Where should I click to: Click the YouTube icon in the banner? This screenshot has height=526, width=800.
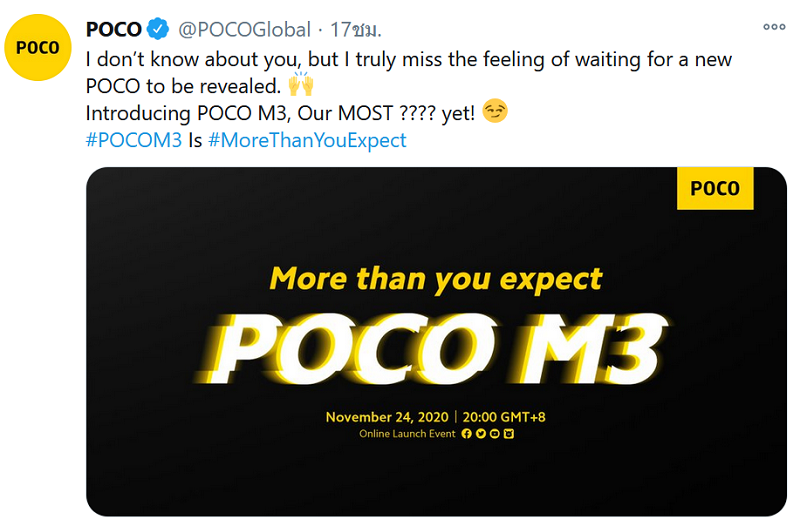(x=494, y=434)
